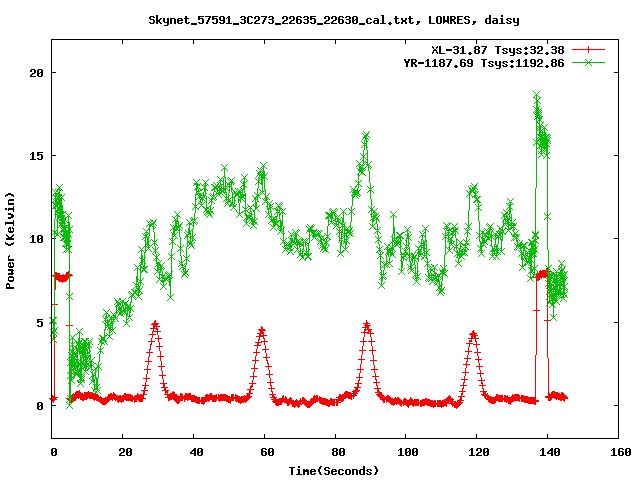640x480 pixels.
Task: Select the legend entry YR-1187.69 Tsys:1192.86
Action: [x=484, y=63]
